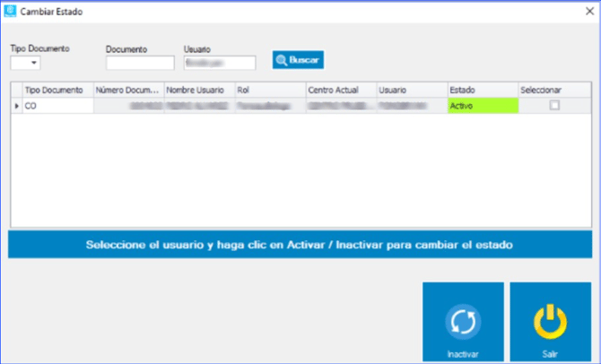Click the row selector arrow beside CO

point(16,106)
